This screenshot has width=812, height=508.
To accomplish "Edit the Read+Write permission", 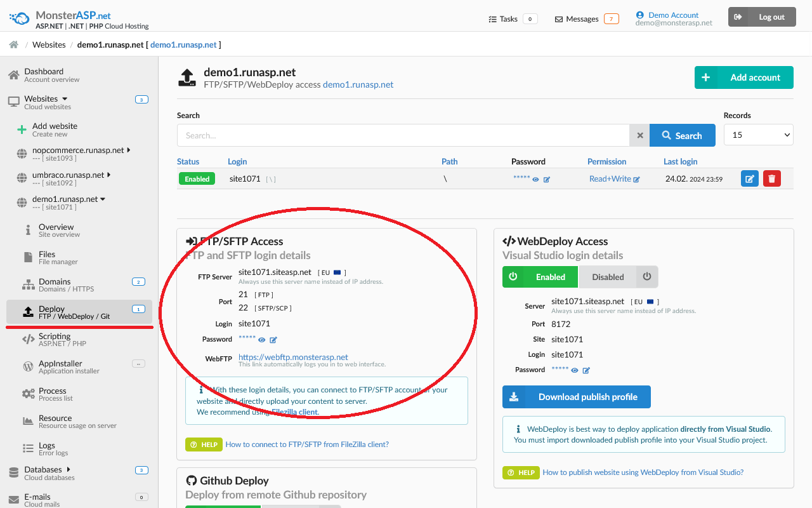I will coord(614,179).
